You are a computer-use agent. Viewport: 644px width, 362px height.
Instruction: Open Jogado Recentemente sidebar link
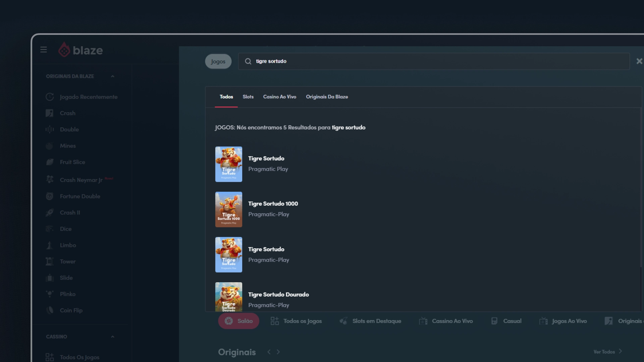(x=89, y=97)
